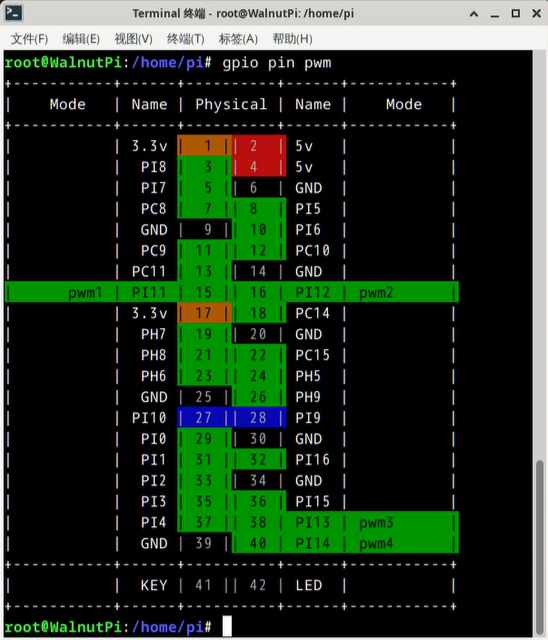Maximize the Terminal window
Image resolution: width=548 pixels, height=640 pixels.
coord(516,13)
